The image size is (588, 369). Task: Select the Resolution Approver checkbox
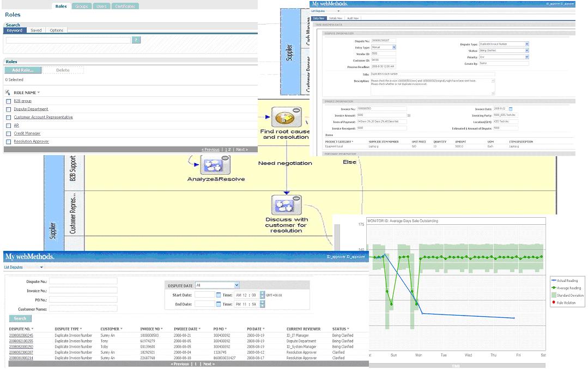[8, 142]
